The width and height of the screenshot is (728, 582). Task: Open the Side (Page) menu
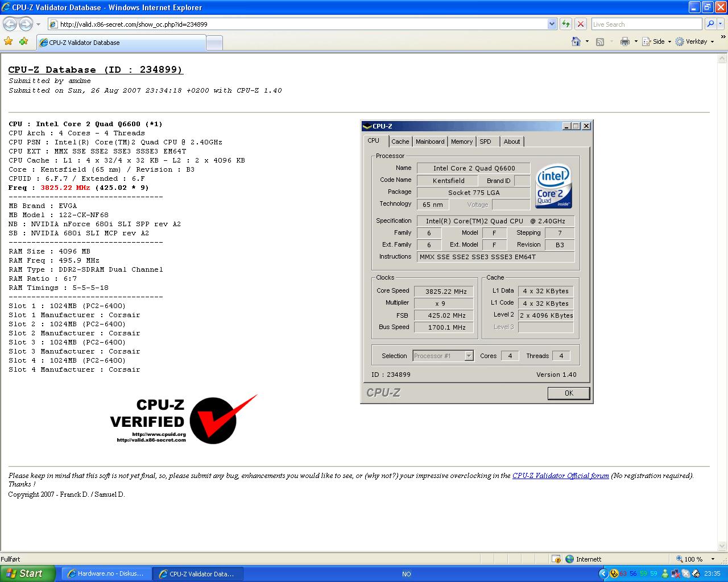click(657, 41)
